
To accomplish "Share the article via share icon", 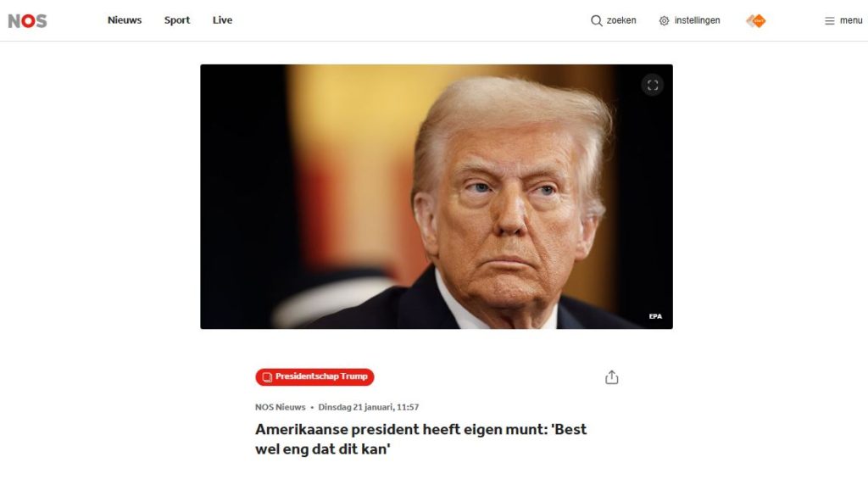I will tap(611, 377).
